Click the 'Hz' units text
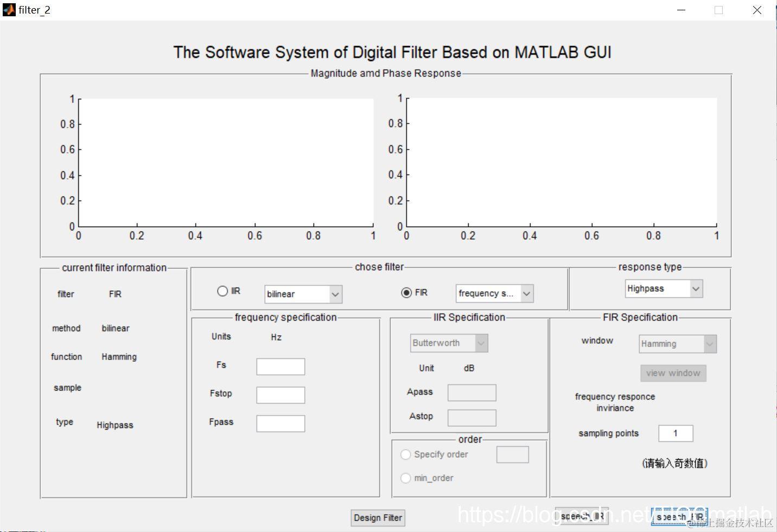The image size is (777, 532). 276,337
